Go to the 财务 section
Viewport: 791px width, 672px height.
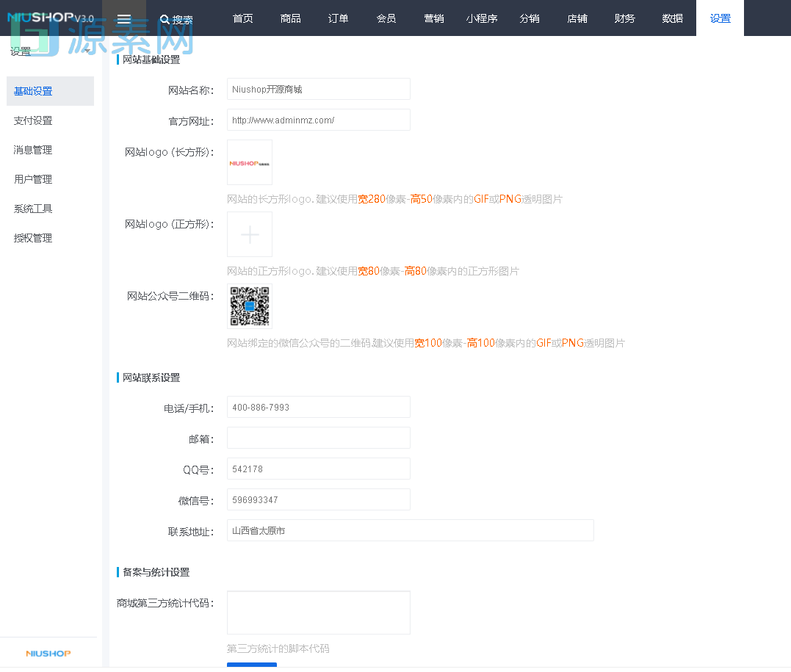[x=625, y=18]
